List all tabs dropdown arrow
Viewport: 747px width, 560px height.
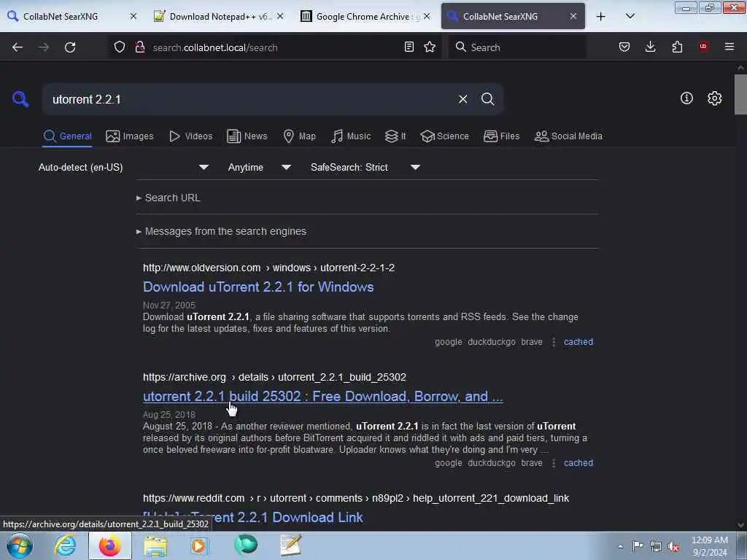point(630,16)
